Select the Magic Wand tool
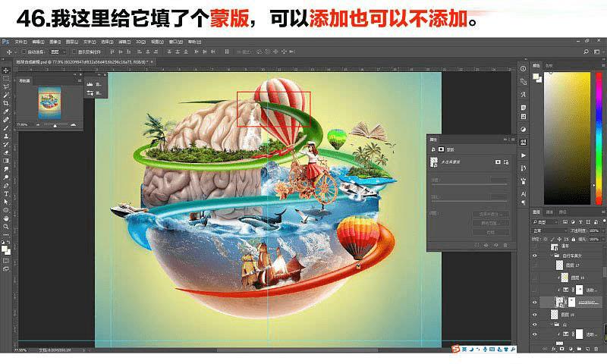Viewport: 607px width, 364px height. tap(6, 95)
